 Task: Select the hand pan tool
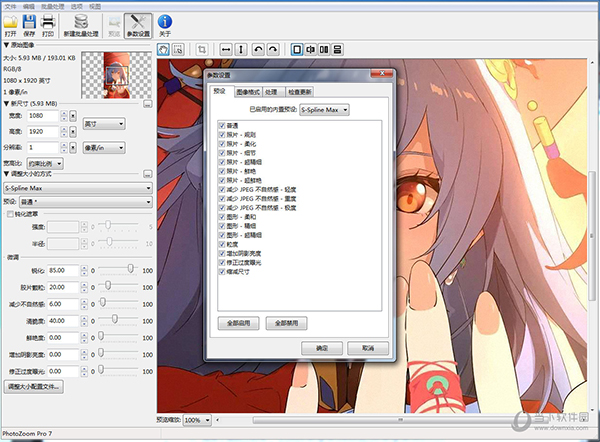pos(163,49)
